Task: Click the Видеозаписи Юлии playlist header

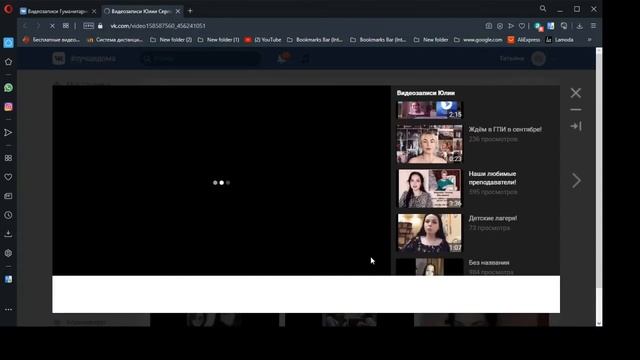Action: tap(426, 93)
